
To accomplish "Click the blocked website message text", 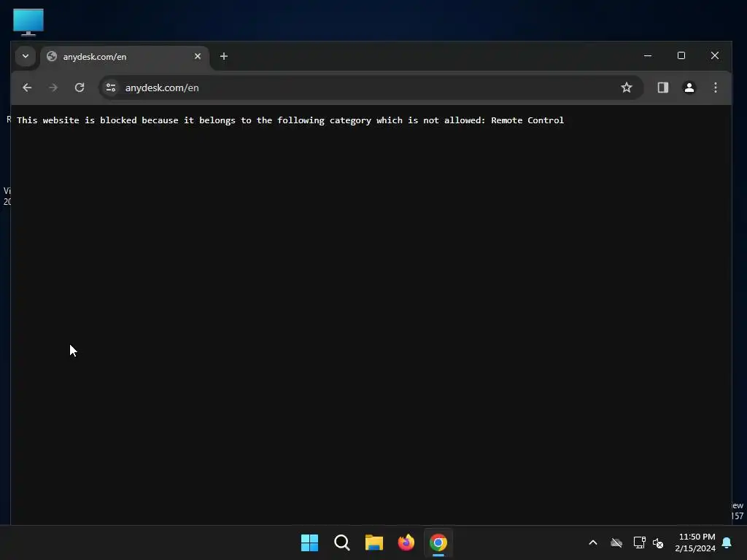I will point(290,120).
